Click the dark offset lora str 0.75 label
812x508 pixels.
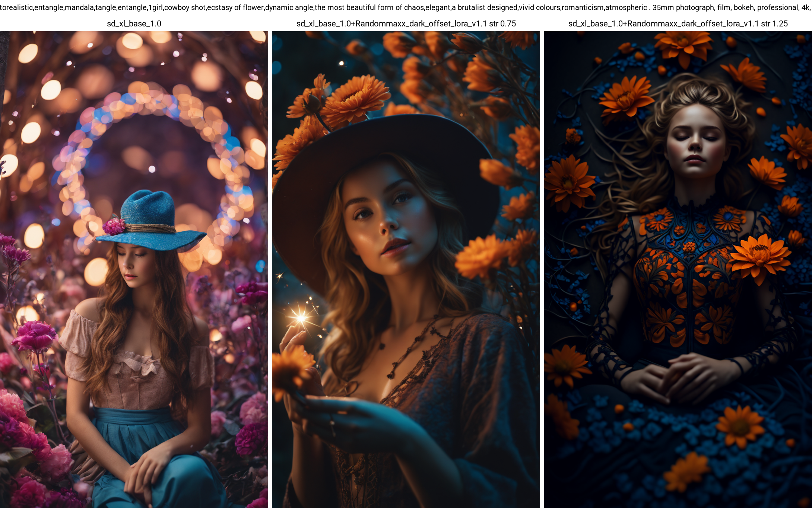tap(406, 23)
